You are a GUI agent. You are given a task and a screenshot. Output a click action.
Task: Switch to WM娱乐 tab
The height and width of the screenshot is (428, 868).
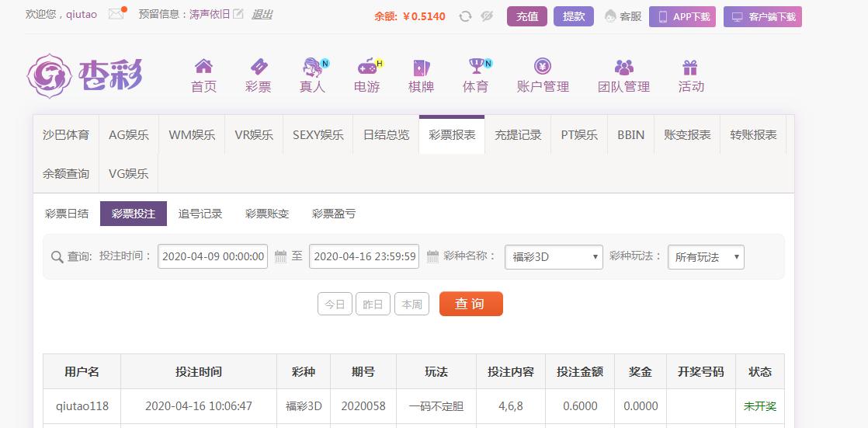[x=192, y=134]
